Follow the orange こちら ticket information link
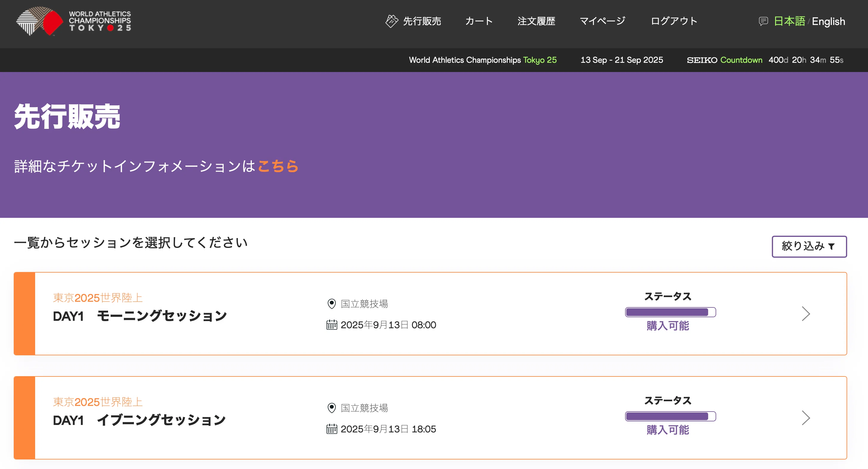The width and height of the screenshot is (868, 469). (278, 166)
